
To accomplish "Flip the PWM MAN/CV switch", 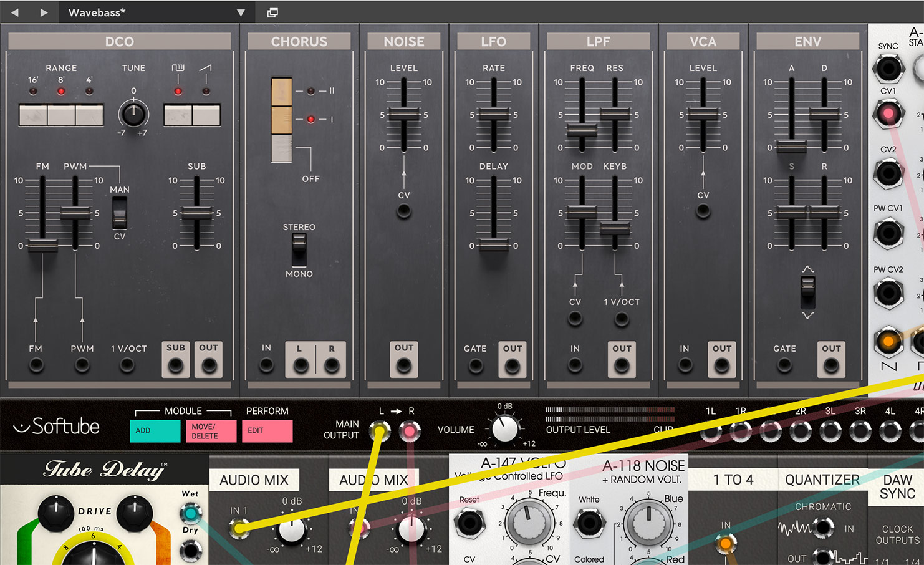I will tap(119, 213).
